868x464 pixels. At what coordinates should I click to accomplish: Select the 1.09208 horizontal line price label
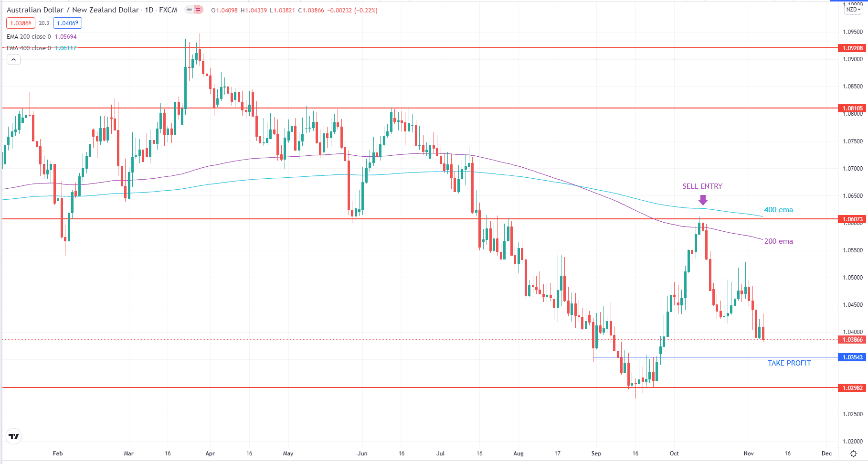852,48
